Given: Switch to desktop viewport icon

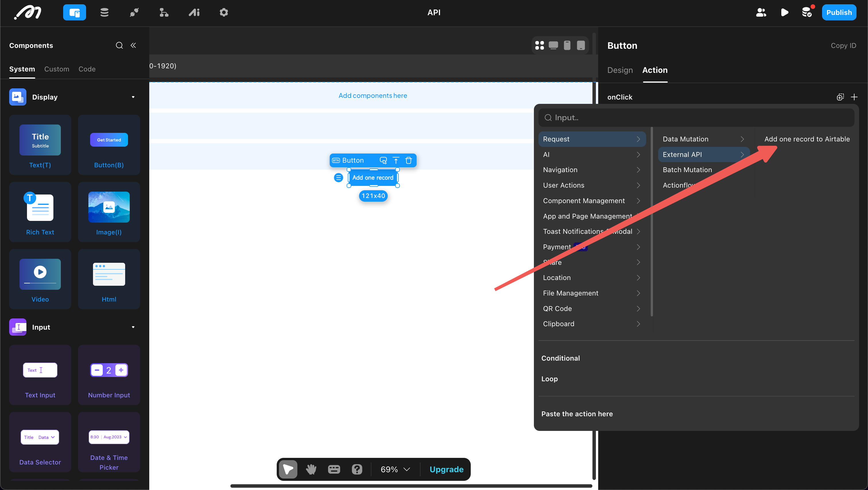Looking at the screenshot, I should 553,45.
